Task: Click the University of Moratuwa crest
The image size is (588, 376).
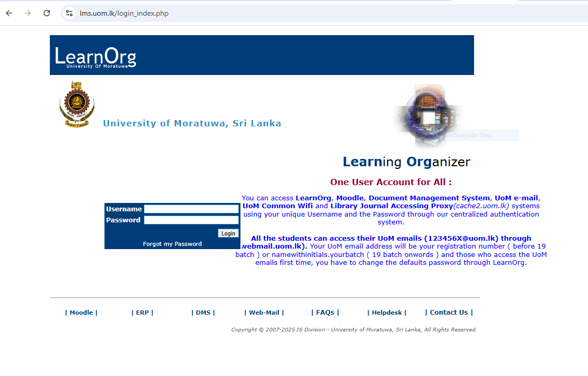Action: point(77,104)
